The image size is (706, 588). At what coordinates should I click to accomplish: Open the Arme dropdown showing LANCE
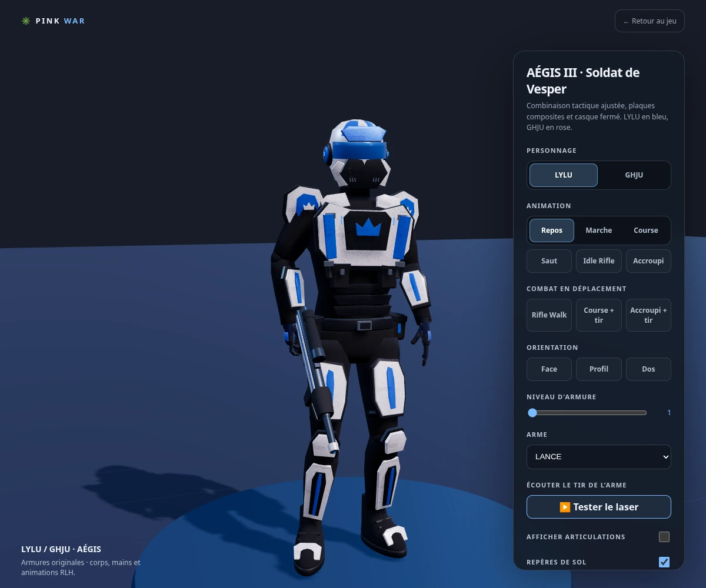599,457
